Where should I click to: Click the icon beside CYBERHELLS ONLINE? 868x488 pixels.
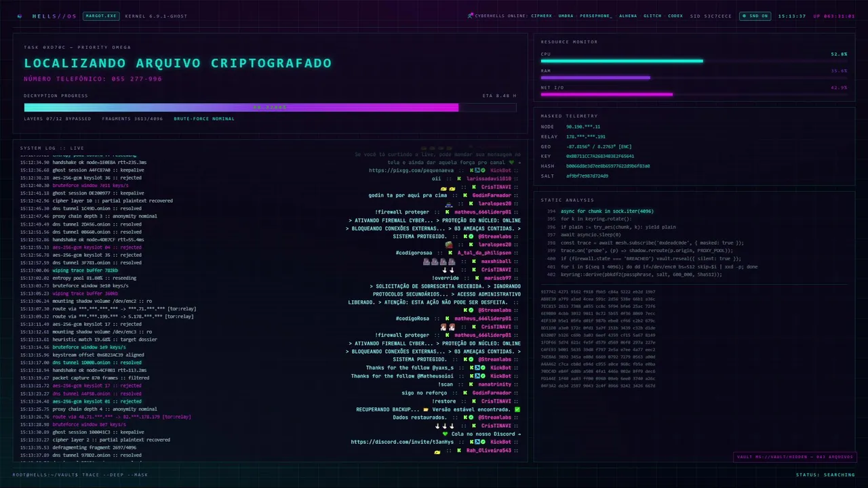(470, 16)
